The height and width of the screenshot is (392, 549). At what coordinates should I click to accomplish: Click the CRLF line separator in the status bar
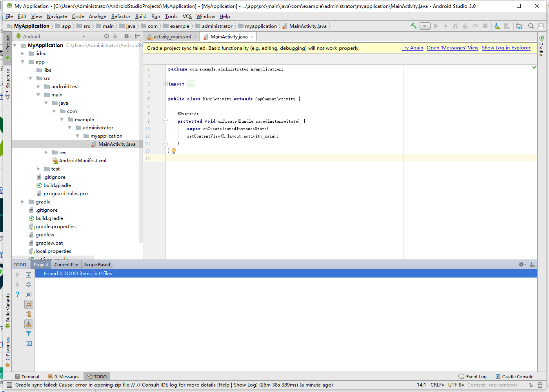437,385
